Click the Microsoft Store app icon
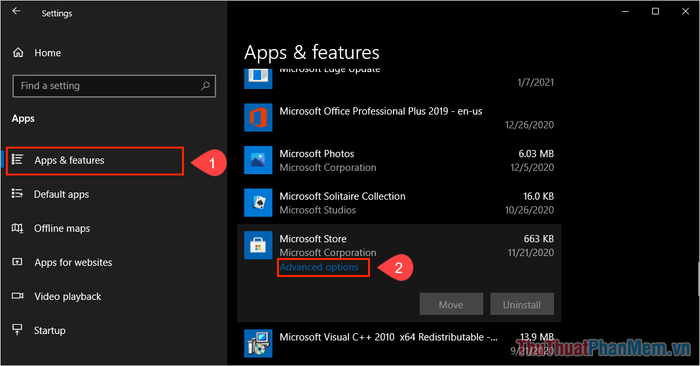The image size is (700, 366). 258,245
